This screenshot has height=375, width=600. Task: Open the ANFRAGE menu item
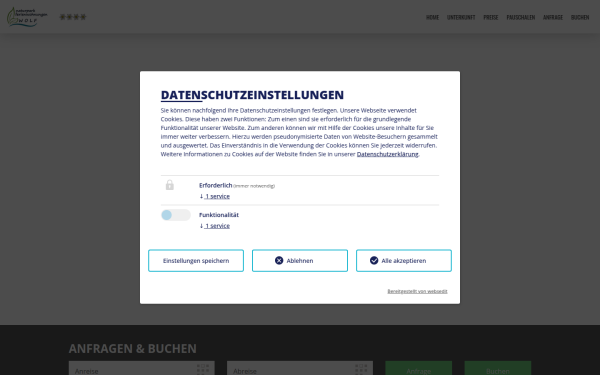click(553, 17)
